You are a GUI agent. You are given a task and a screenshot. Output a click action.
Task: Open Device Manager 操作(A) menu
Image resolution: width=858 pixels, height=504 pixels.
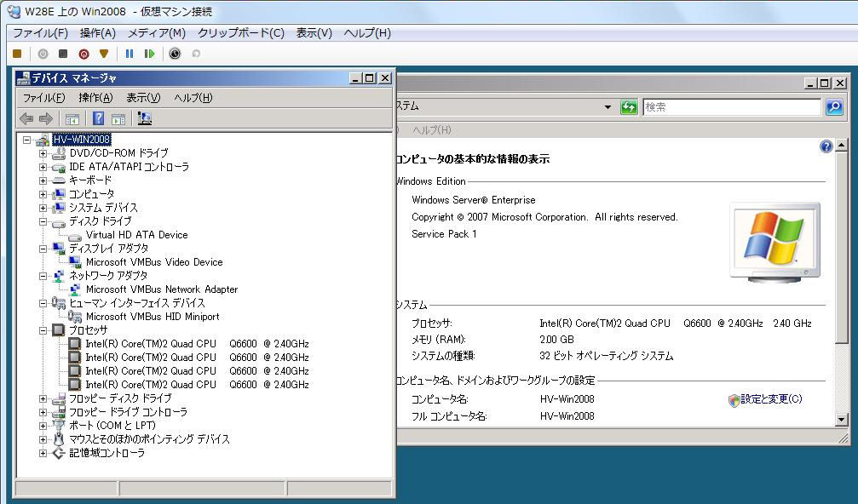coord(95,98)
